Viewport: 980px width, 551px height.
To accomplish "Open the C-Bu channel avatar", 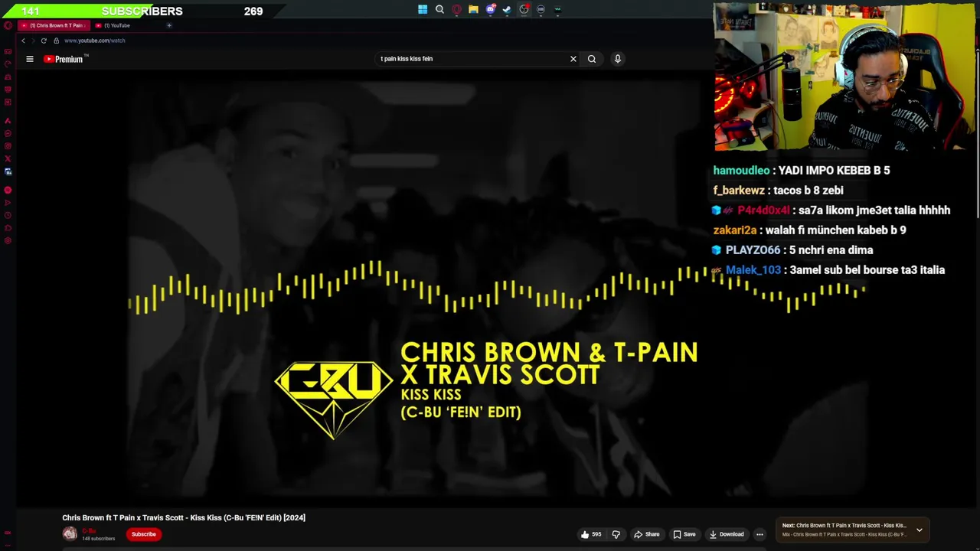I will pyautogui.click(x=70, y=533).
